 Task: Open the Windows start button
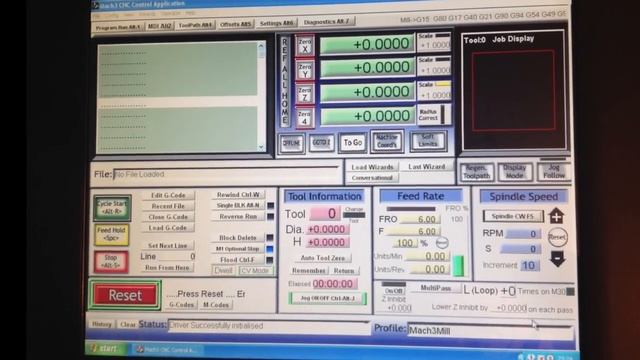pyautogui.click(x=107, y=349)
